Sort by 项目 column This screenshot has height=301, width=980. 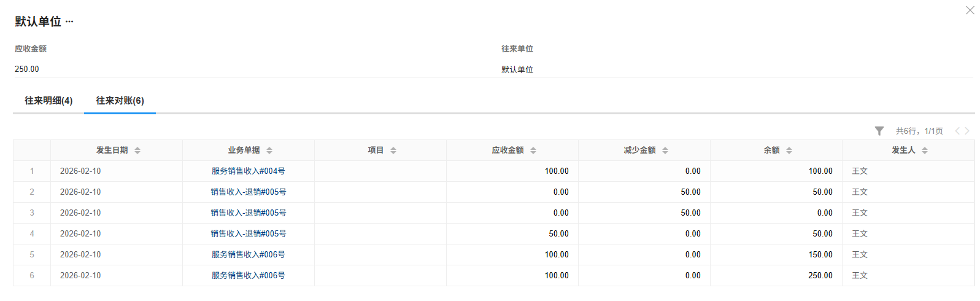(x=393, y=150)
